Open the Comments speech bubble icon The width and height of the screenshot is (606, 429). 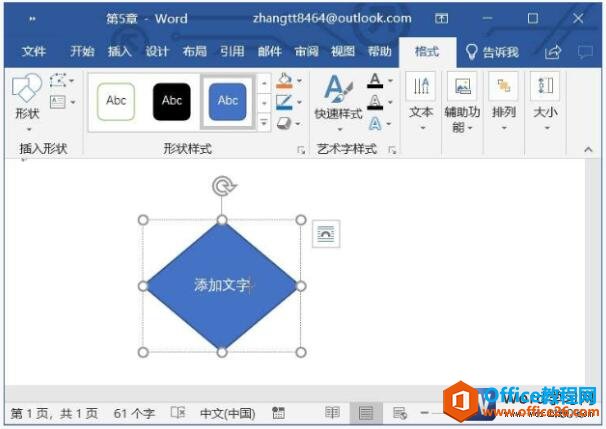(x=585, y=52)
